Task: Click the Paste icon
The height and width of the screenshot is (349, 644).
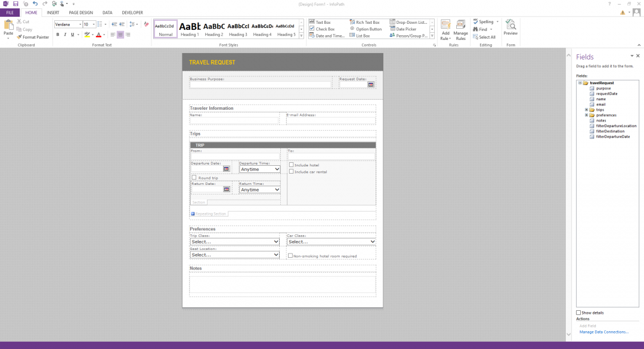Action: pos(8,25)
